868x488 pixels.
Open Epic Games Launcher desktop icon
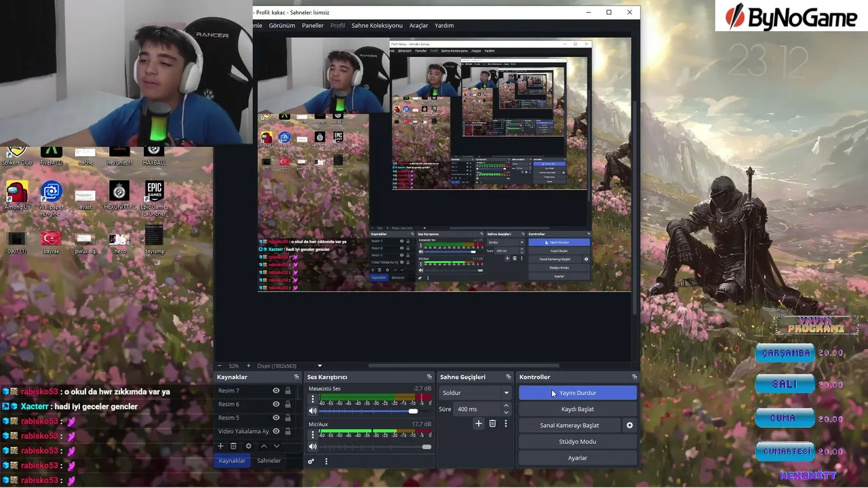tap(154, 199)
